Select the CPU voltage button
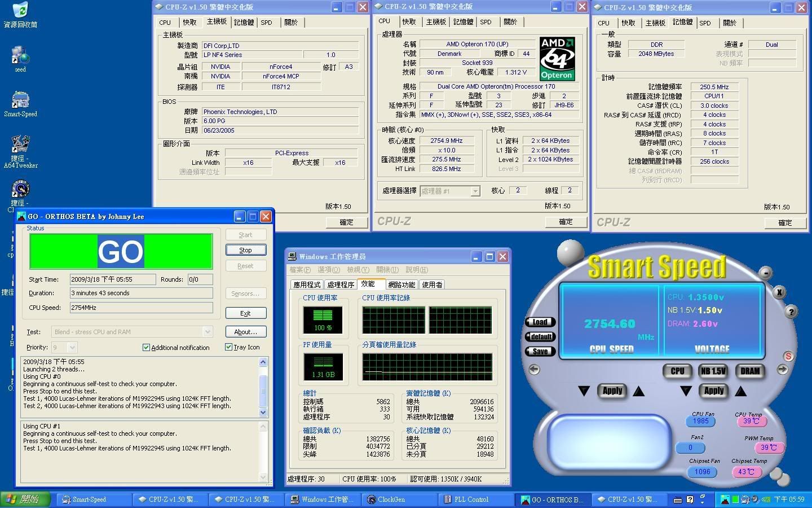 677,371
